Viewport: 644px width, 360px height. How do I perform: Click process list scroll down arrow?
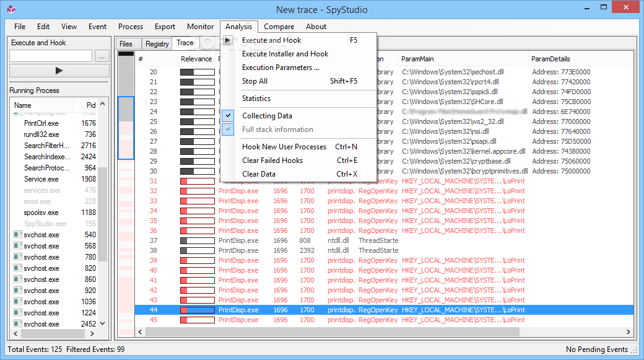coord(103,323)
